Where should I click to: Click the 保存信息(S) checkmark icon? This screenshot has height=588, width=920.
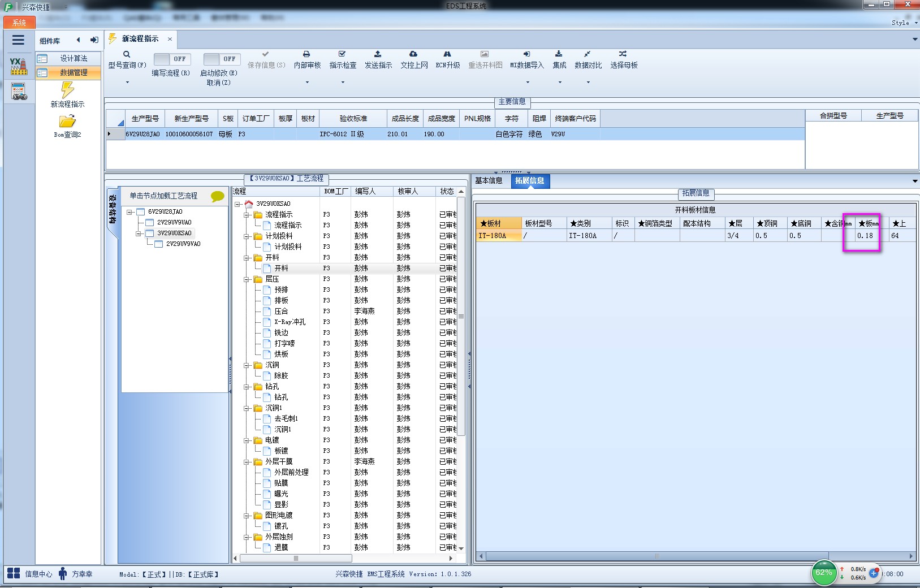[x=266, y=54]
